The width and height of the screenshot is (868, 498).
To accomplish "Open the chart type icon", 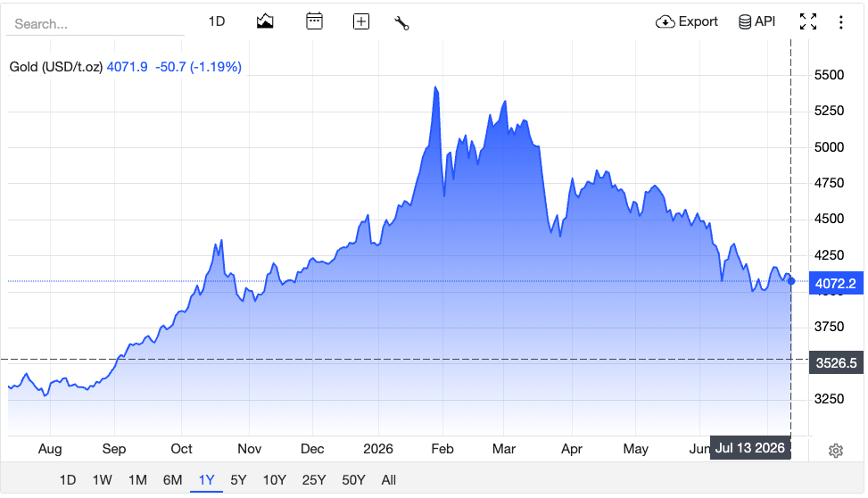I will [x=265, y=21].
